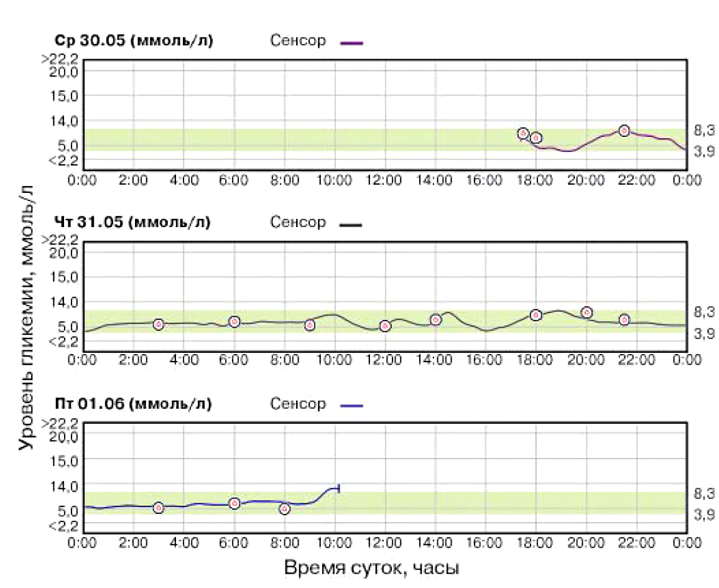719x588 pixels.
Task: Pick the 8:00 calibration marker on Пт 01.06 chart
Action: pos(285,508)
